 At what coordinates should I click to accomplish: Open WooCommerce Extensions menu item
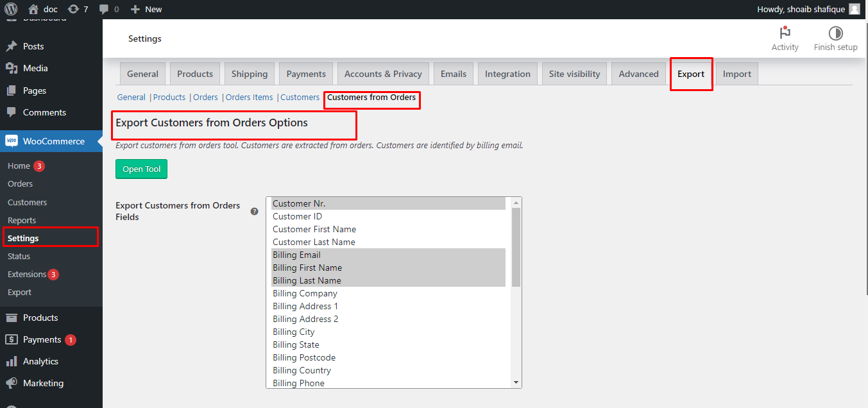pos(27,274)
